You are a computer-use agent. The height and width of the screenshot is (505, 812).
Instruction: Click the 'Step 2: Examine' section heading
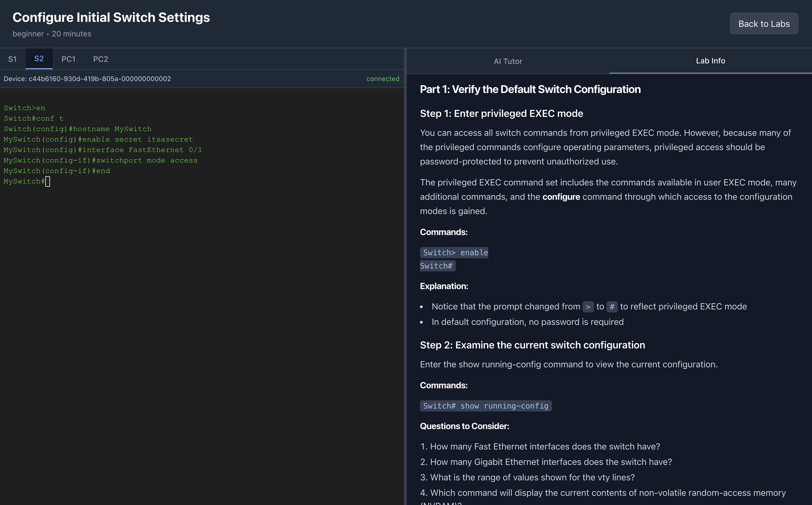click(x=532, y=345)
